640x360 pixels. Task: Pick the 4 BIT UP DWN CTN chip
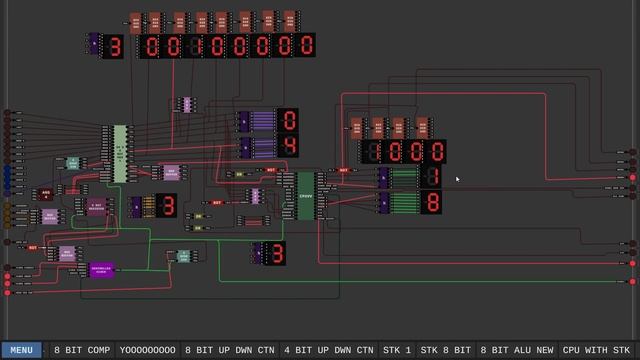point(329,350)
